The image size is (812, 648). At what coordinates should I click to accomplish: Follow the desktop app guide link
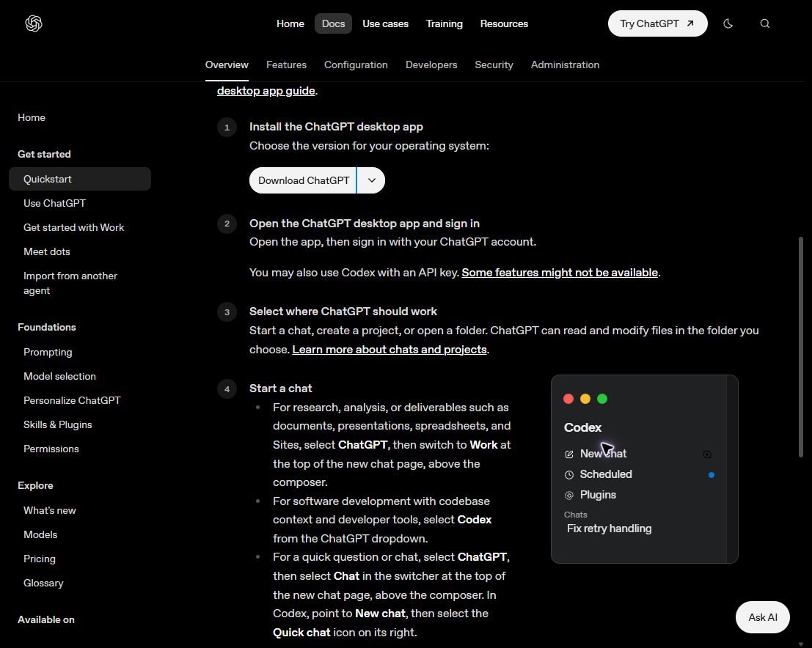click(266, 91)
